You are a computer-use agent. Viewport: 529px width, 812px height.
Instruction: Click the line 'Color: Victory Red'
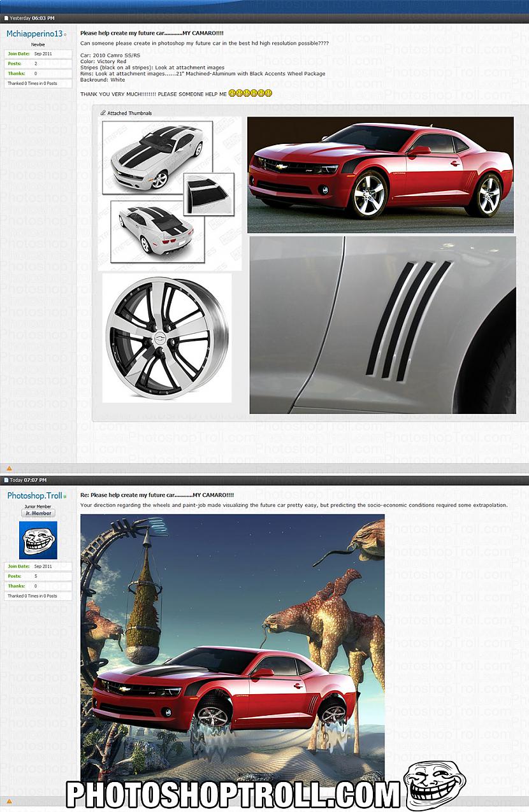[104, 62]
